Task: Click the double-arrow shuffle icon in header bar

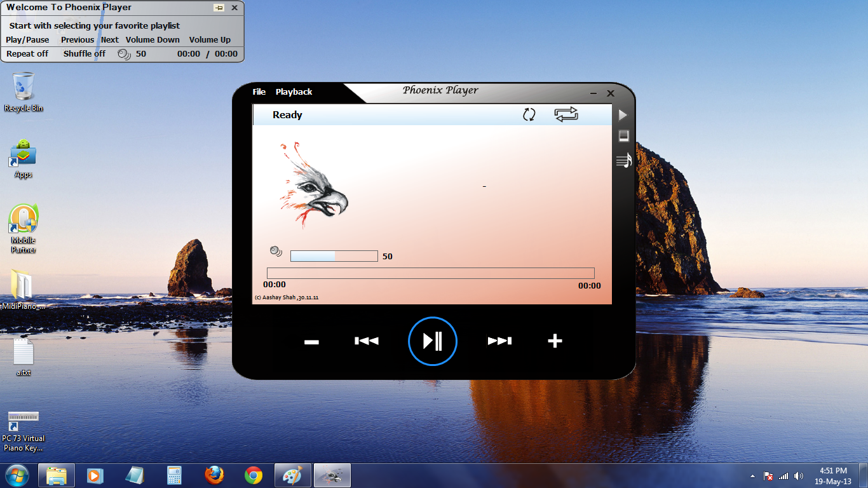Action: click(x=566, y=114)
